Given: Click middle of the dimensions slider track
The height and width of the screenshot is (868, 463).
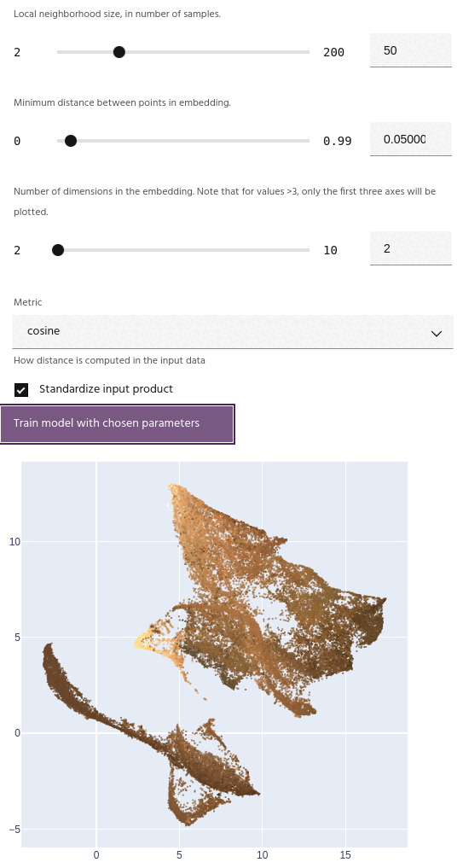Looking at the screenshot, I should pyautogui.click(x=183, y=250).
